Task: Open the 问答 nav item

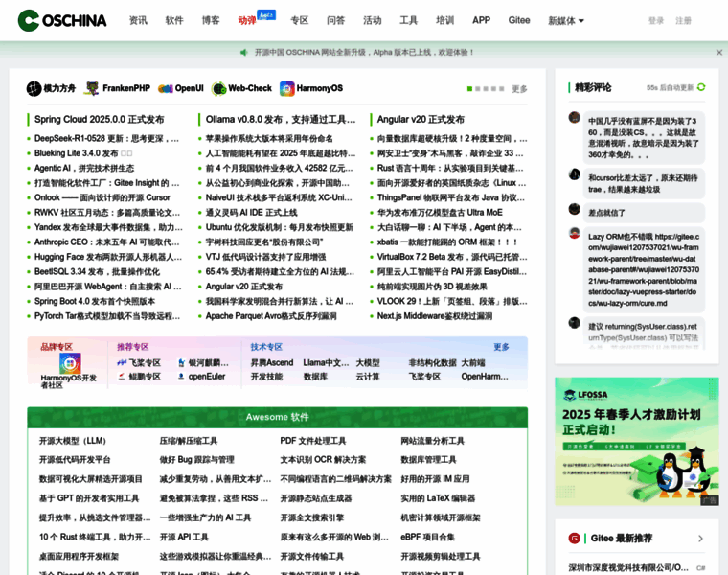Action: (335, 20)
